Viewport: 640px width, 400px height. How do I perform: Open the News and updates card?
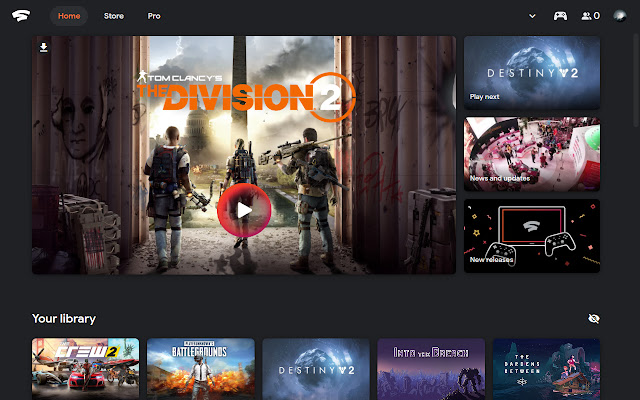pyautogui.click(x=532, y=154)
